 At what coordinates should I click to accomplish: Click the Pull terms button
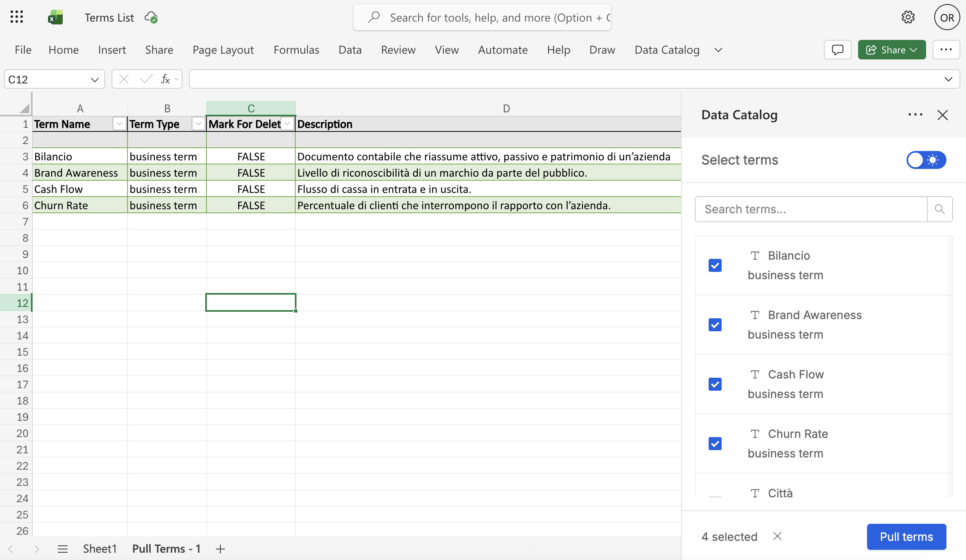coord(906,536)
